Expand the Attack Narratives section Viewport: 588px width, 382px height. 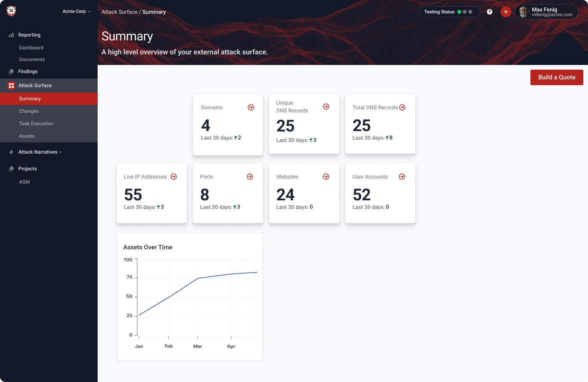tap(39, 152)
